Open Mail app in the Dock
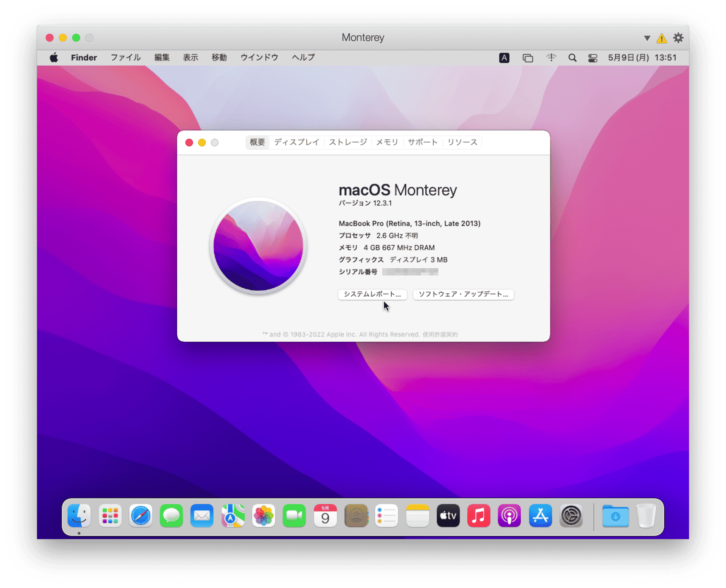Image resolution: width=726 pixels, height=588 pixels. click(x=202, y=515)
